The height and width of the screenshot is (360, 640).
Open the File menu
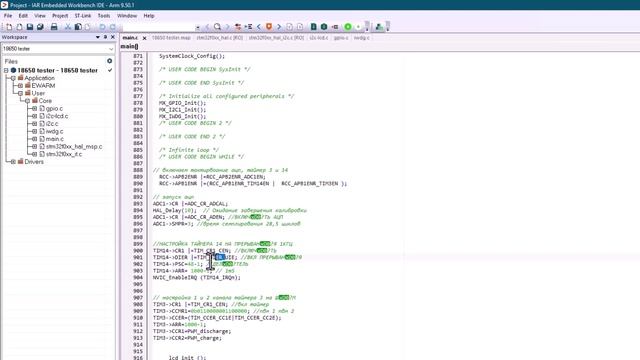[x=8, y=16]
